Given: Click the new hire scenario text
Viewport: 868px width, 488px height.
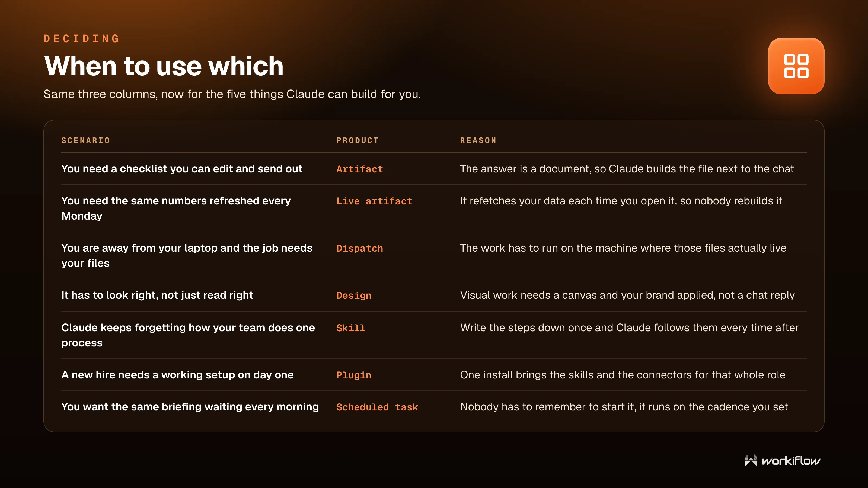Looking at the screenshot, I should pos(177,375).
